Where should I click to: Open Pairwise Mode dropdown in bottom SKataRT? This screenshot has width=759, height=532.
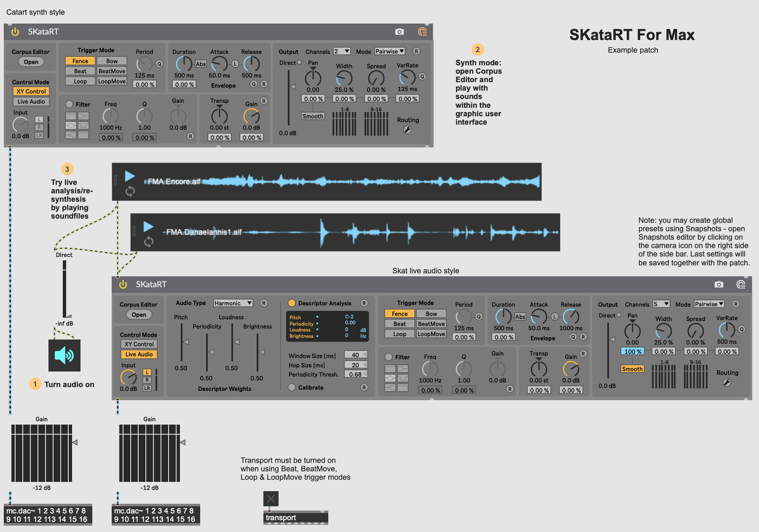click(x=709, y=304)
